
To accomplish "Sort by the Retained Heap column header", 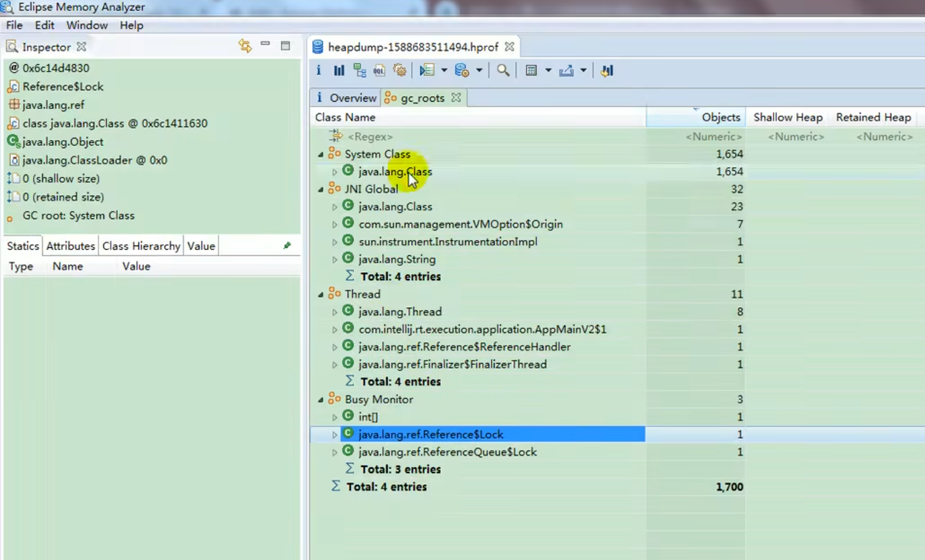I will 873,117.
